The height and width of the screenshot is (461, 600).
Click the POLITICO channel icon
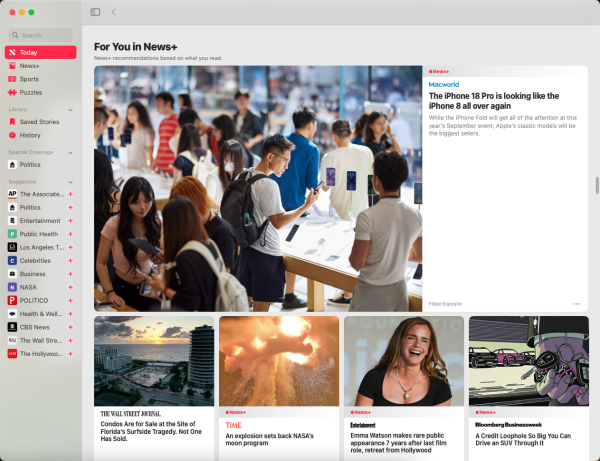pyautogui.click(x=12, y=300)
